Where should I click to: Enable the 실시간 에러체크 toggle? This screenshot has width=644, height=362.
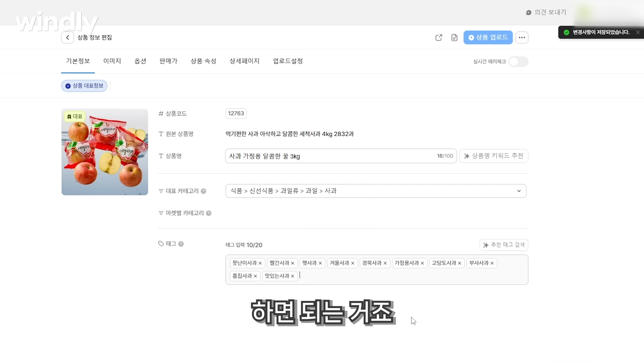[518, 61]
